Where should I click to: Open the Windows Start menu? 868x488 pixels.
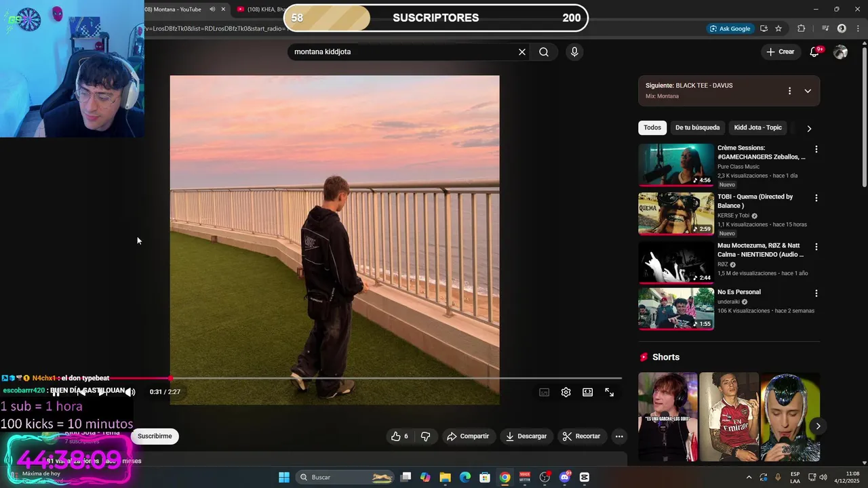[284, 477]
